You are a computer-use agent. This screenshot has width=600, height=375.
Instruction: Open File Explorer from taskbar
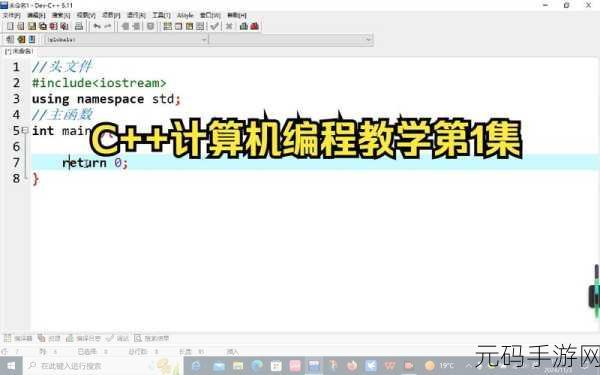[238, 366]
